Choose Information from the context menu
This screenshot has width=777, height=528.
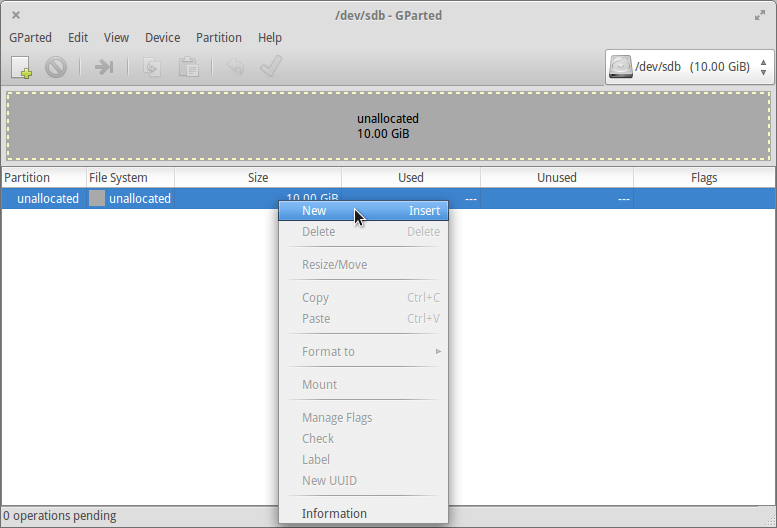pos(334,513)
